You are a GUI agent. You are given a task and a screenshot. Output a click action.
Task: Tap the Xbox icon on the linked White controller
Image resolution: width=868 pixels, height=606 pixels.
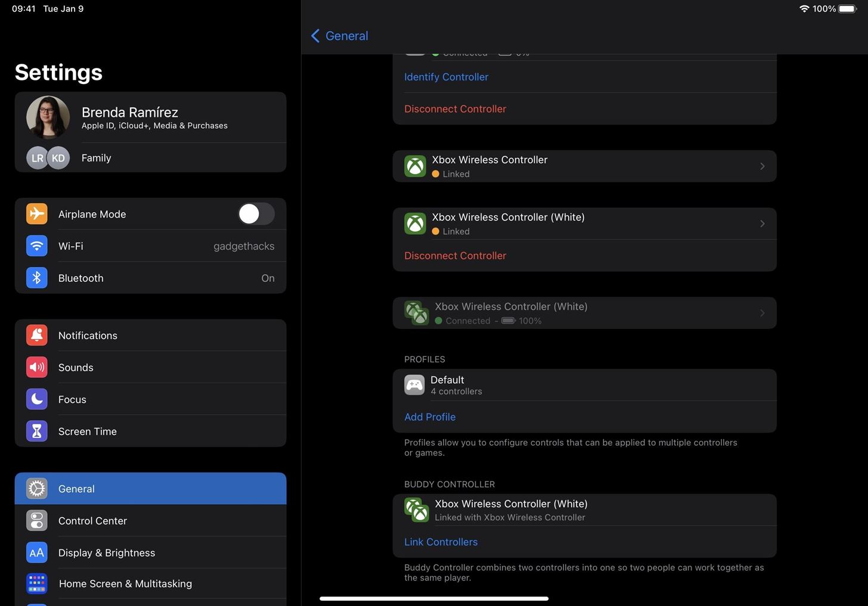415,223
